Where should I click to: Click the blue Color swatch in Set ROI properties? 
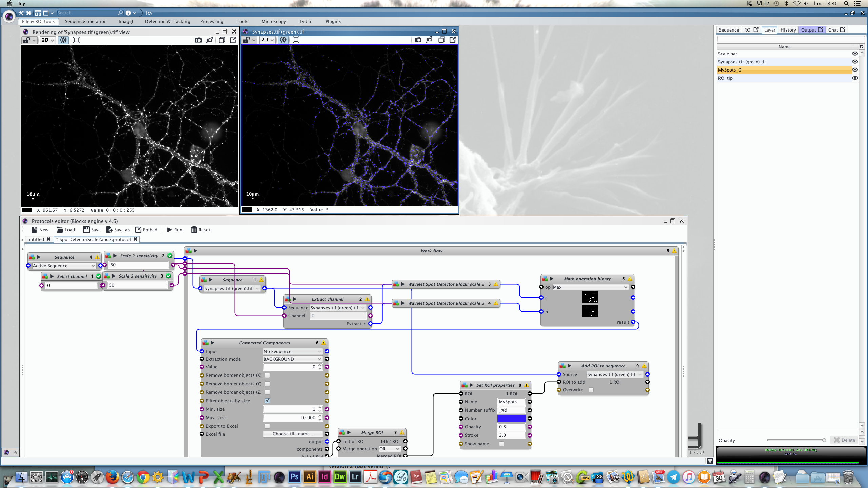tap(511, 419)
